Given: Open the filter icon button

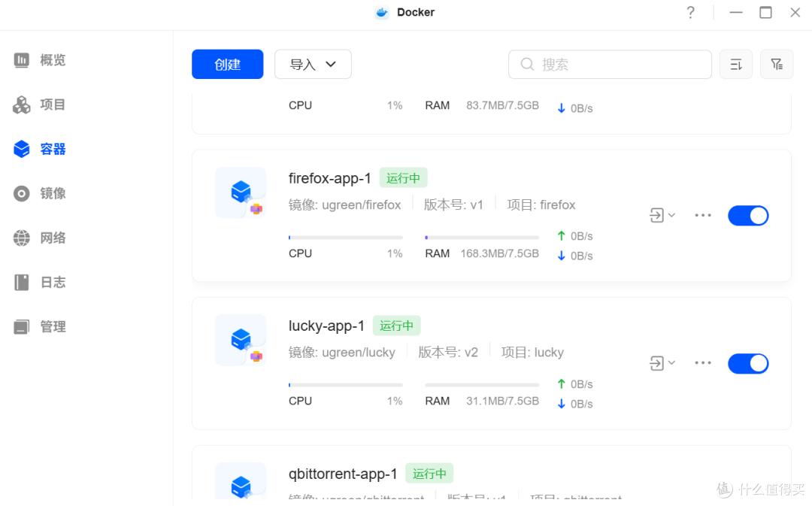Looking at the screenshot, I should [x=777, y=64].
